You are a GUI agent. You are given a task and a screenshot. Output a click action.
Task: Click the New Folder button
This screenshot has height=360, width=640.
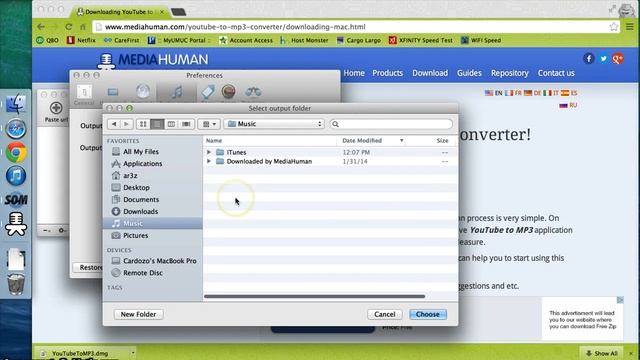click(x=138, y=314)
